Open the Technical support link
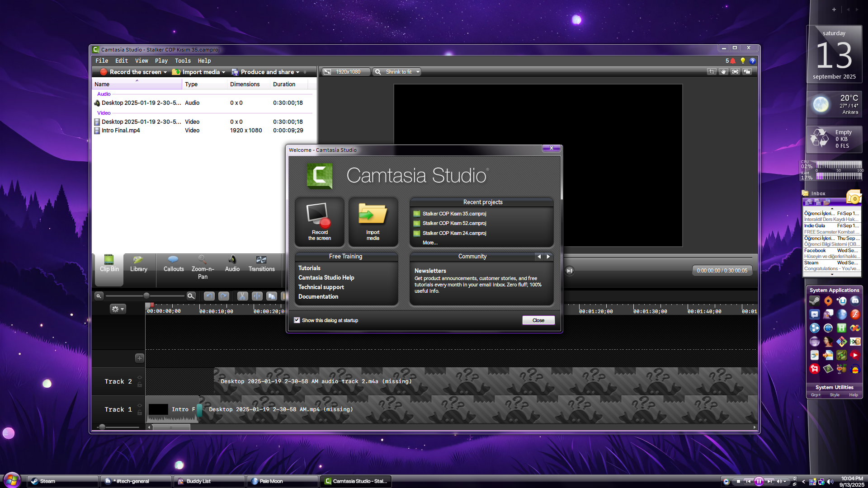The width and height of the screenshot is (868, 488). (321, 287)
